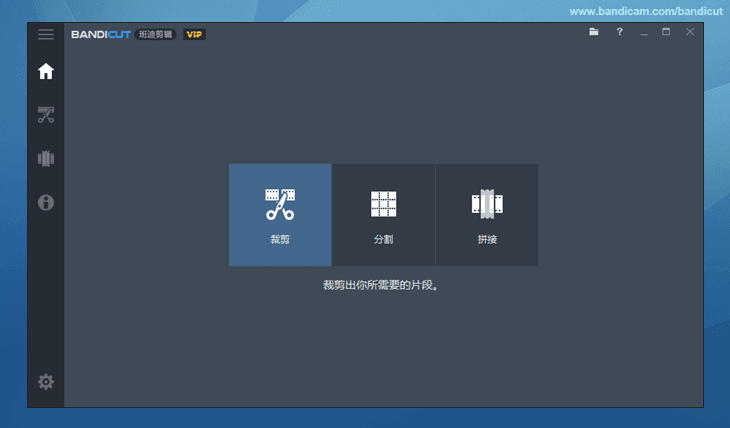Close the Bandicut window
Viewport: 730px width, 428px height.
(690, 32)
